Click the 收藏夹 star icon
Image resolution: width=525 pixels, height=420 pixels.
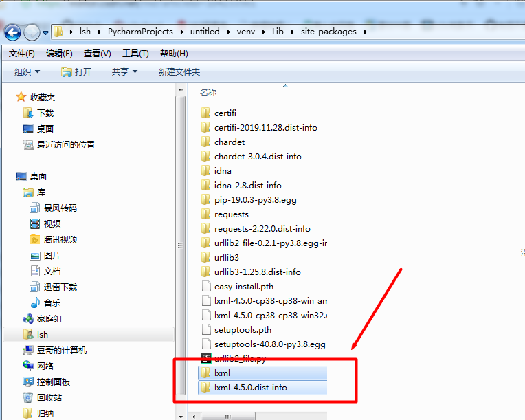pyautogui.click(x=21, y=97)
